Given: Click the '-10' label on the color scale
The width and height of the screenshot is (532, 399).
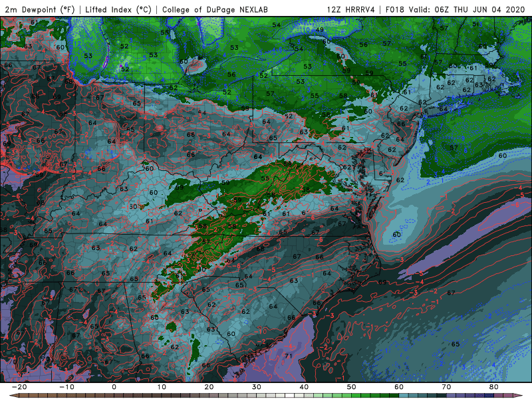Looking at the screenshot, I should point(66,387).
